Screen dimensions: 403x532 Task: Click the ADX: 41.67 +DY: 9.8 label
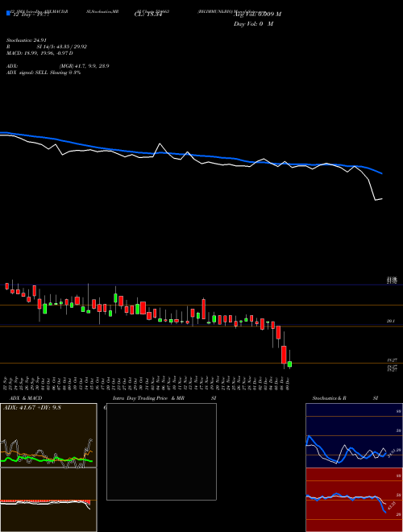pos(32,408)
